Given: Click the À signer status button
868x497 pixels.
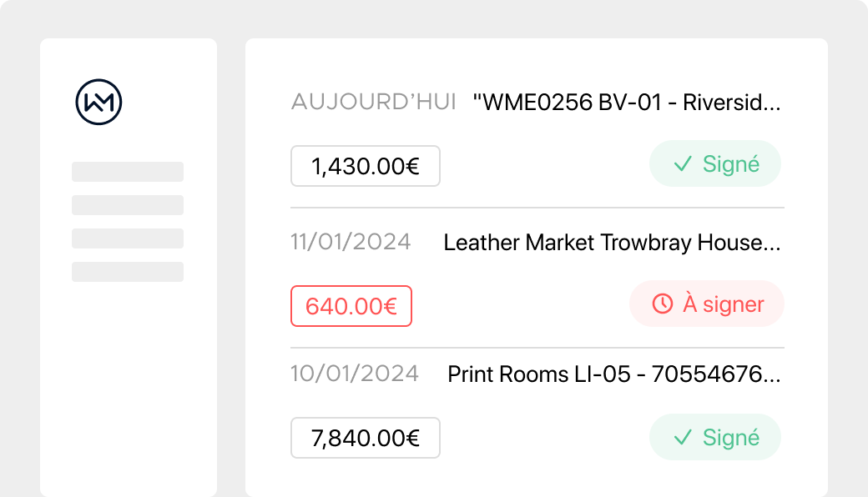Looking at the screenshot, I should (x=706, y=304).
